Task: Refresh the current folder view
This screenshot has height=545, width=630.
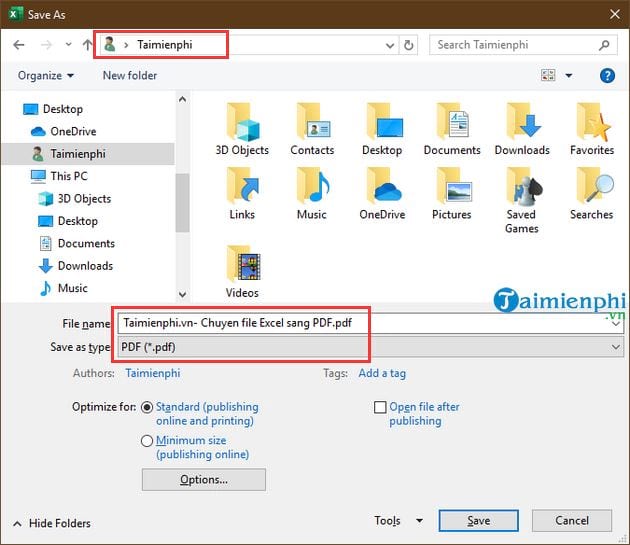Action: [x=409, y=45]
